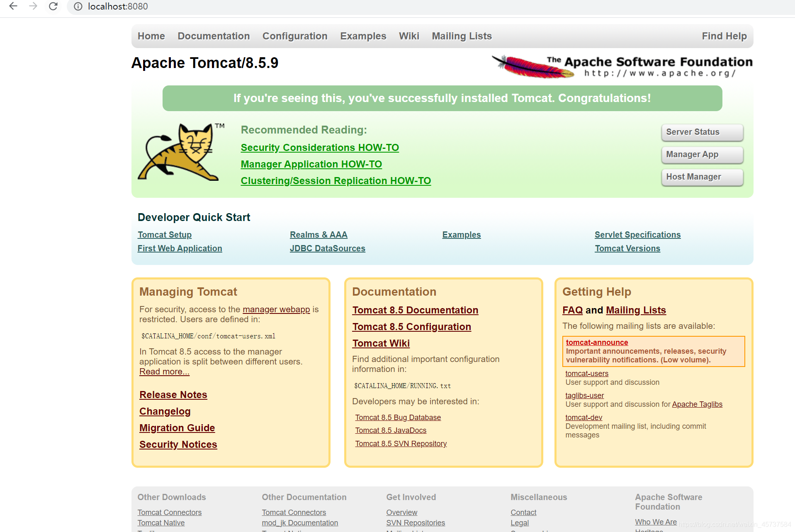
Task: Open Clustering/Session Replication HOW-TO link
Action: tap(336, 181)
